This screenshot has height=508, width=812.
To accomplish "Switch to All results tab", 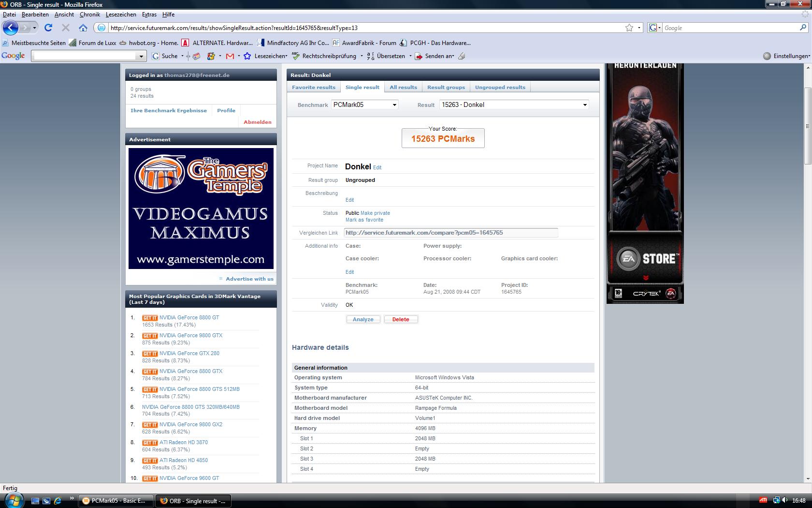I will click(403, 87).
